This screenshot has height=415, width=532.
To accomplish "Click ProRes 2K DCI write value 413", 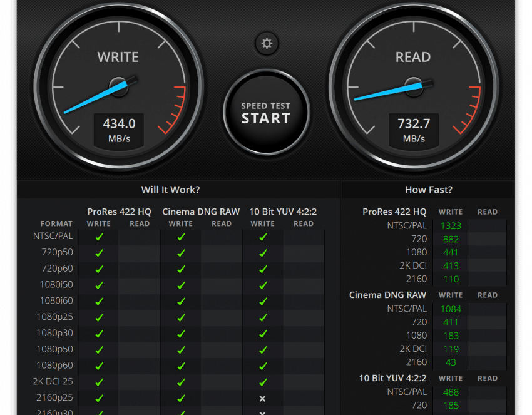I will point(451,265).
